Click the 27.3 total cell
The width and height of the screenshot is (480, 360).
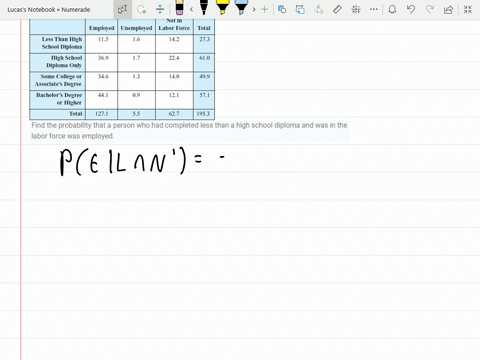[204, 39]
